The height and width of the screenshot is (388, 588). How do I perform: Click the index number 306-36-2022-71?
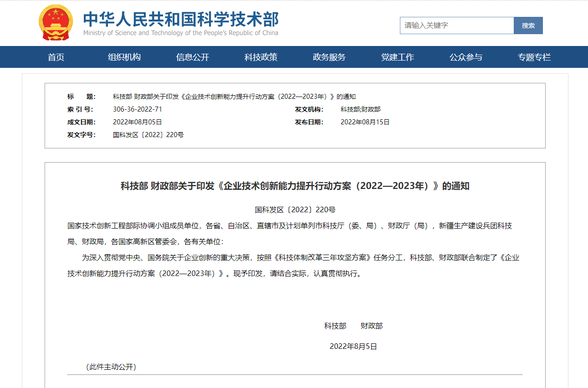pos(138,109)
